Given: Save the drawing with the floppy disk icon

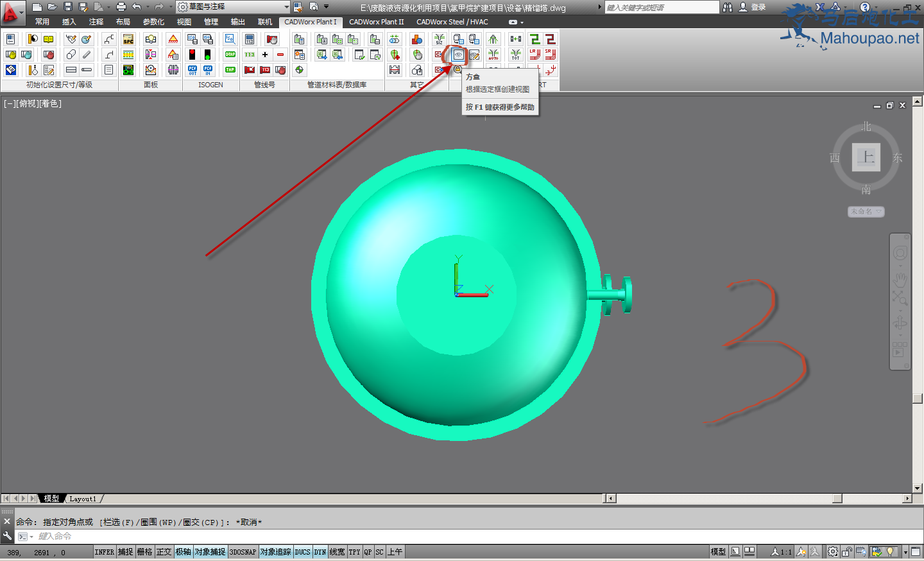Looking at the screenshot, I should point(68,7).
